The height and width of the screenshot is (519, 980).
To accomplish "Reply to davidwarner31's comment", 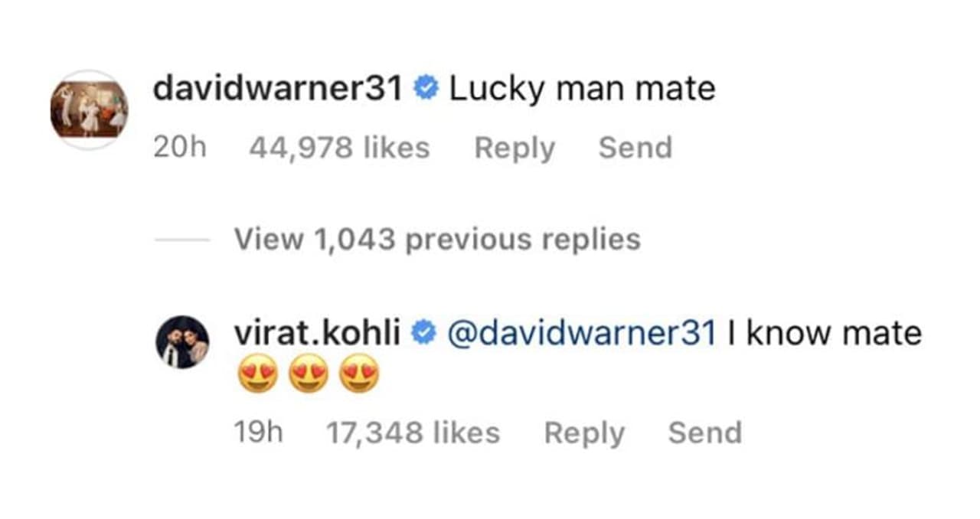I will point(514,148).
